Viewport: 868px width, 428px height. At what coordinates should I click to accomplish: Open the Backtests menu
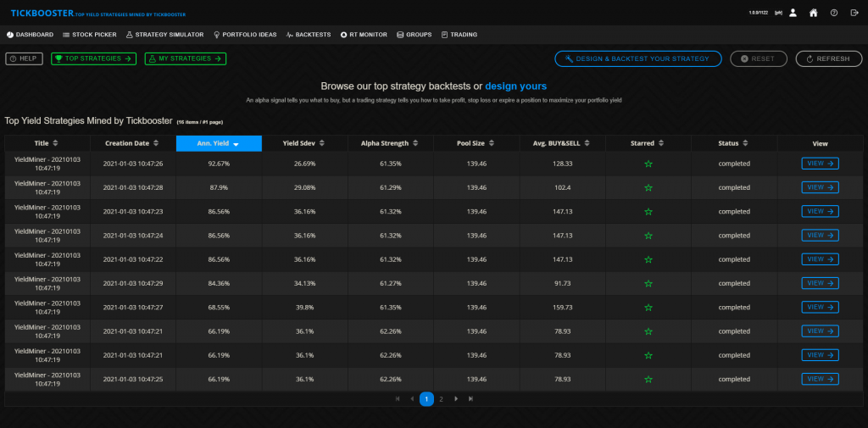(x=309, y=35)
